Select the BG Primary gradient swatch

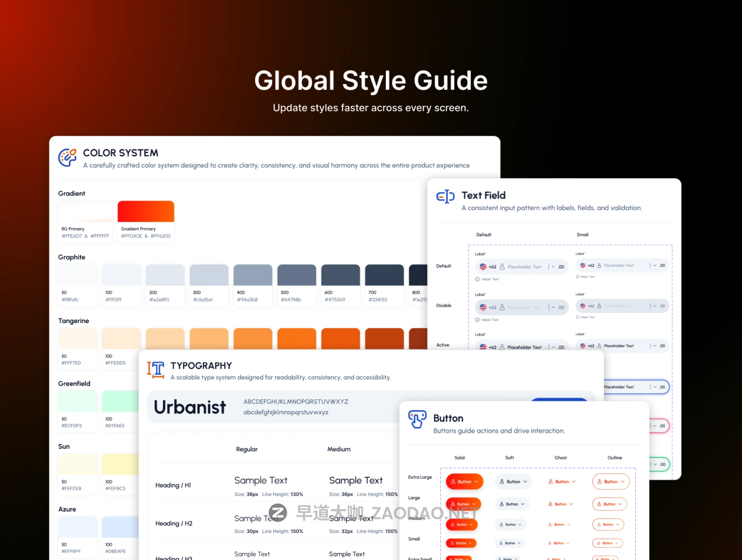(86, 212)
